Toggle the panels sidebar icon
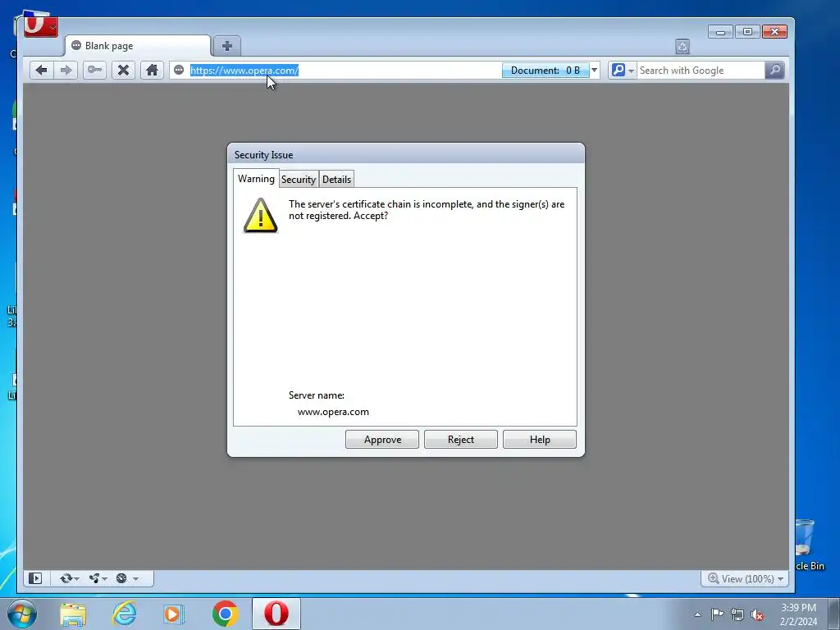The height and width of the screenshot is (630, 840). 35,578
